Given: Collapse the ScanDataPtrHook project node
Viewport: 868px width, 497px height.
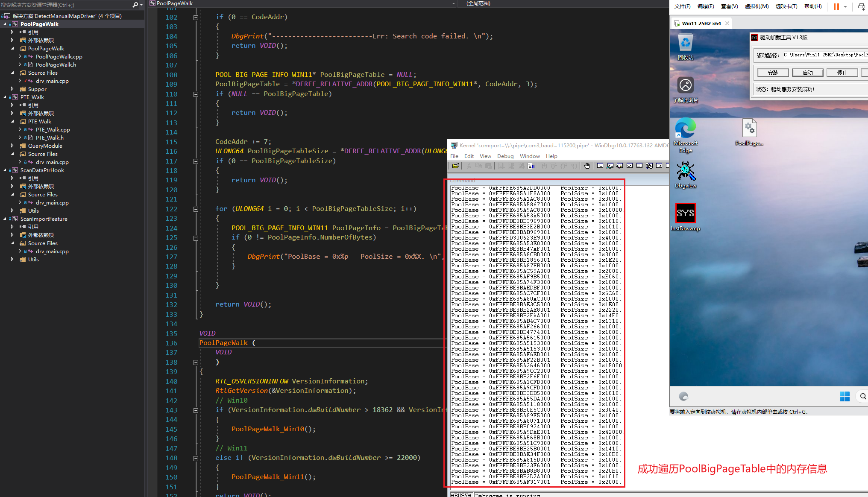Looking at the screenshot, I should [x=5, y=170].
